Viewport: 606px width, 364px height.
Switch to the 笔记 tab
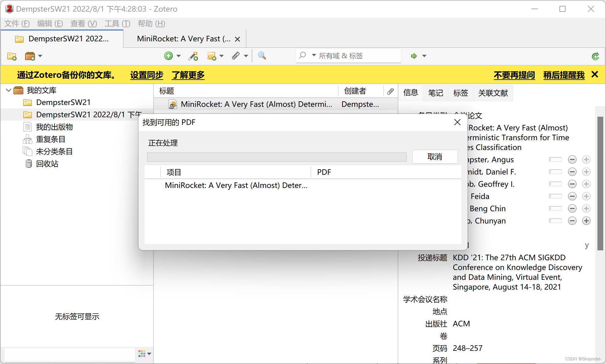[x=435, y=93]
